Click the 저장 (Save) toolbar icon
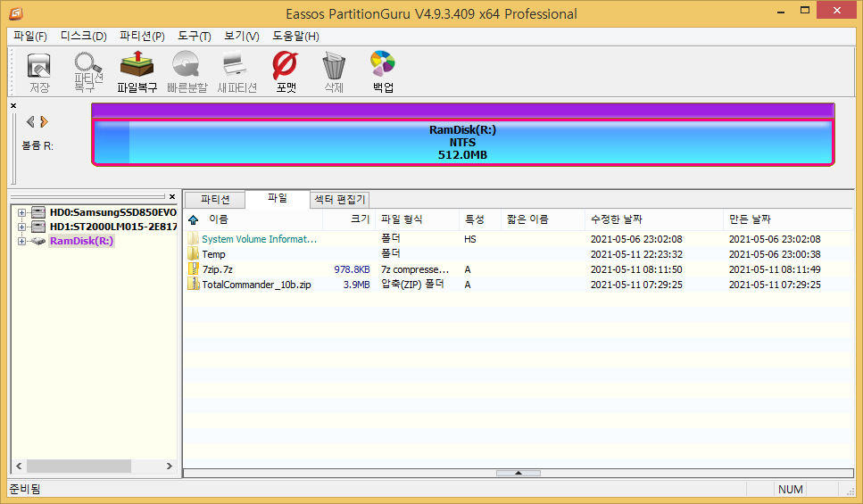 pos(39,71)
